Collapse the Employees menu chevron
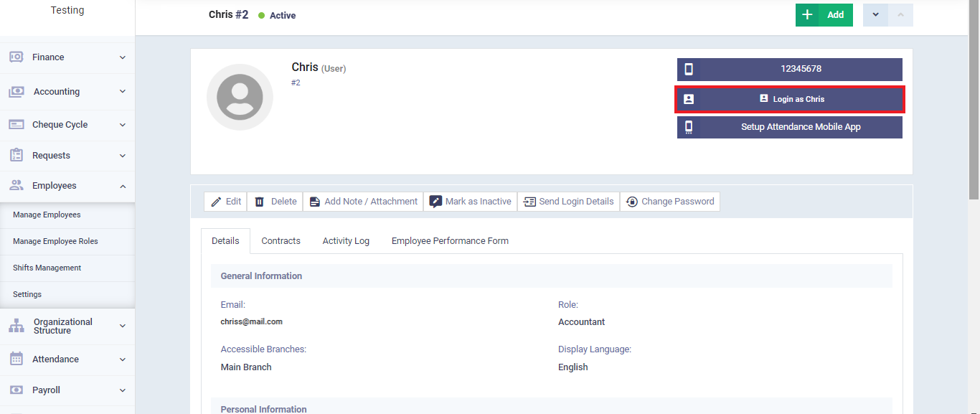Screen dimensions: 980x414 click(x=123, y=186)
